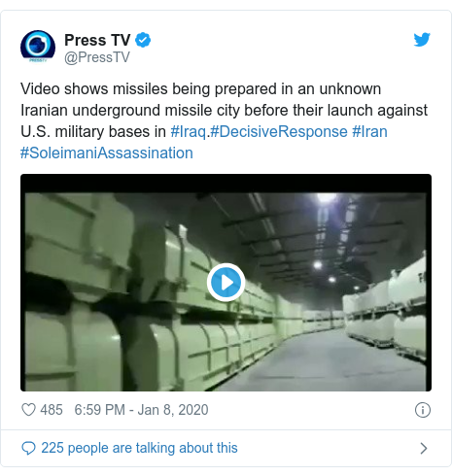Open '225 people are talking about this'
This screenshot has height=476, width=452.
[139, 448]
